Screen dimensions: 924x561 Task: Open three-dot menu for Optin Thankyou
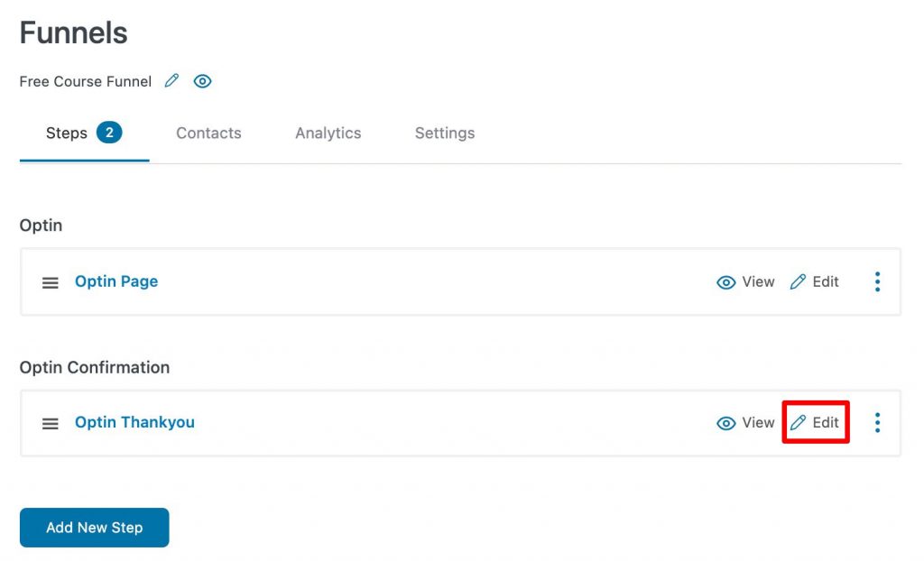pos(877,422)
